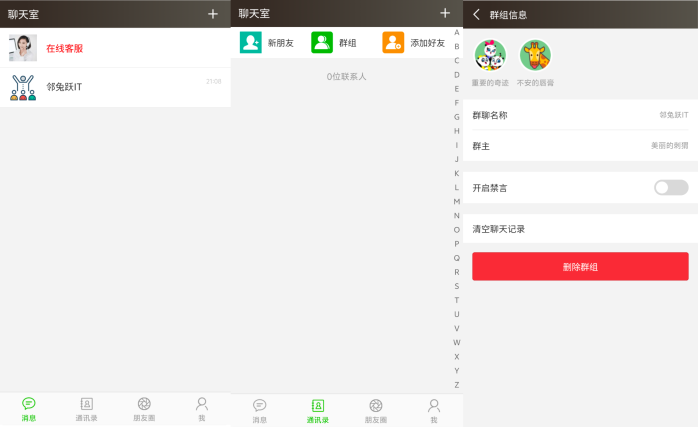Open the 邻兔跃IT group conversation
The image size is (698, 427).
point(115,87)
